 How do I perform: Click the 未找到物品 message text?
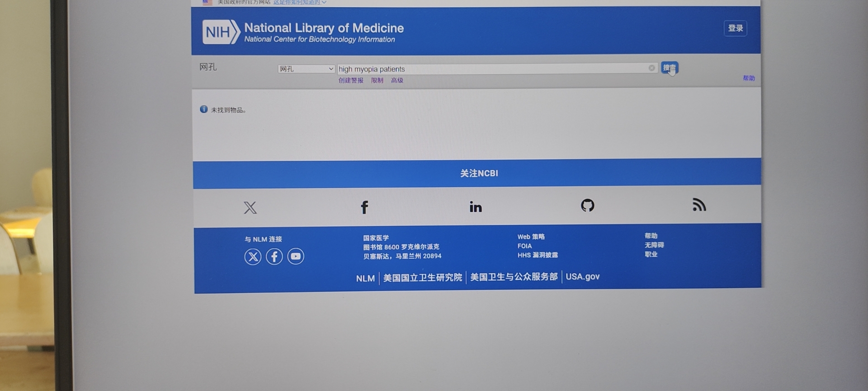(228, 110)
